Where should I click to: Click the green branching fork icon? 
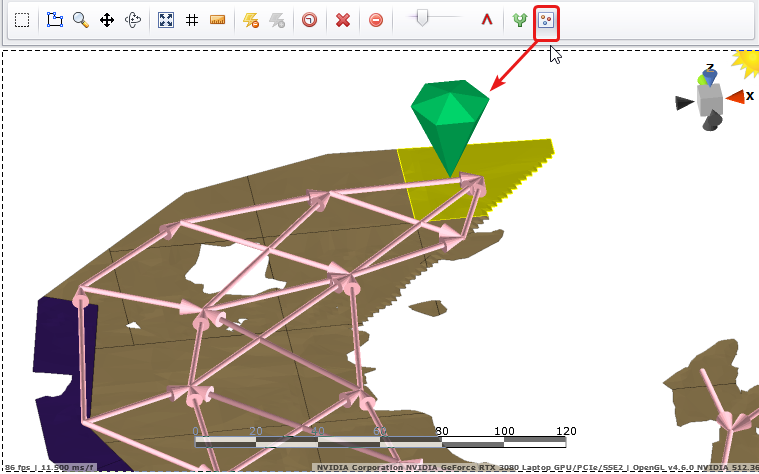520,20
